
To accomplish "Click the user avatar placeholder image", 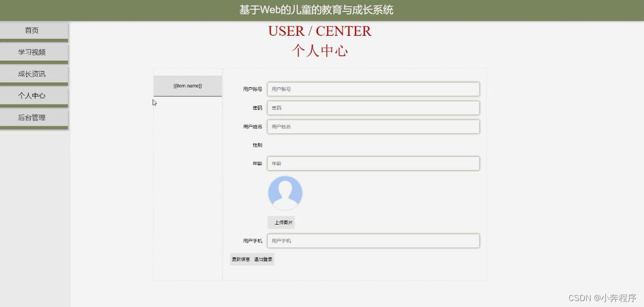I will [x=285, y=193].
